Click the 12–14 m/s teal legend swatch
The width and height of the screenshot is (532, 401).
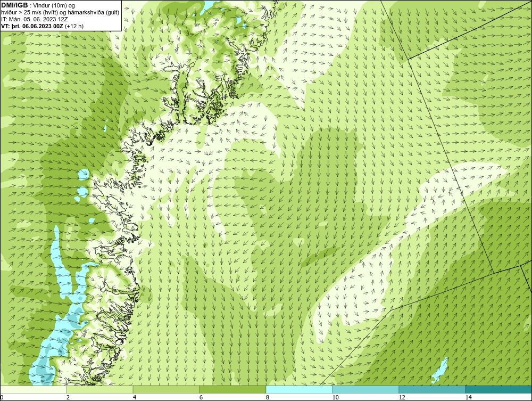pos(432,389)
